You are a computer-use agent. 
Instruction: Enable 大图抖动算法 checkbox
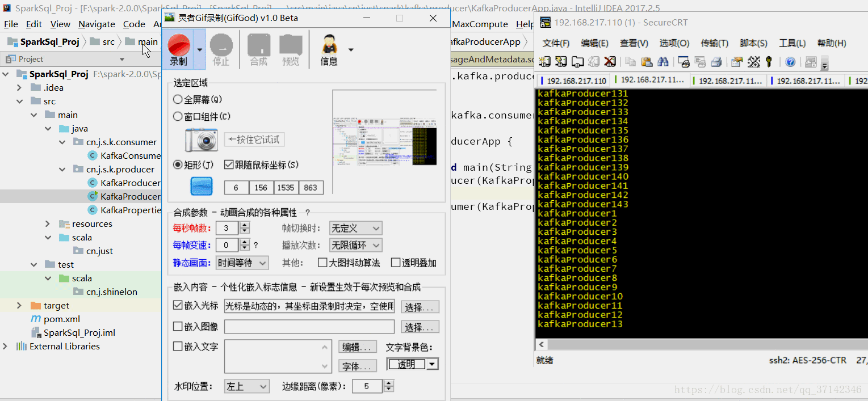pyautogui.click(x=322, y=263)
